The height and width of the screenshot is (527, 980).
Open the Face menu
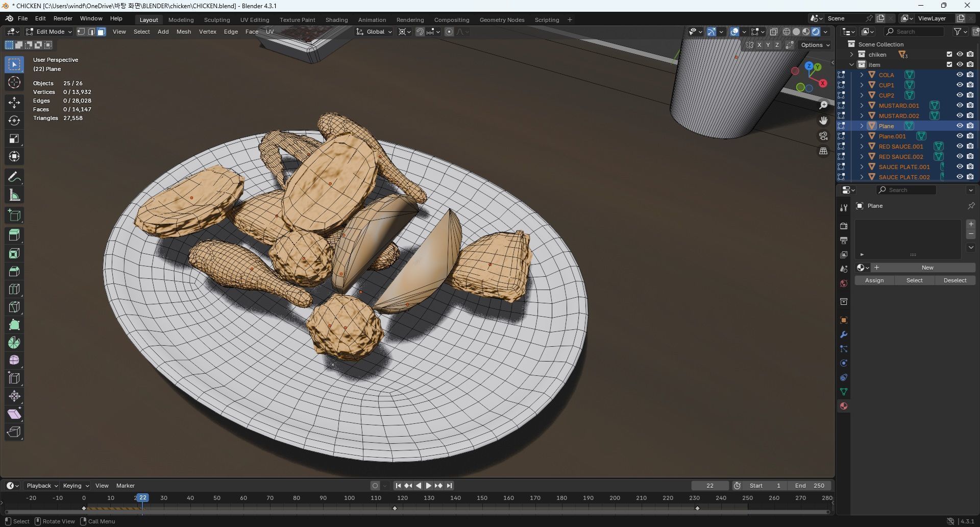click(252, 32)
